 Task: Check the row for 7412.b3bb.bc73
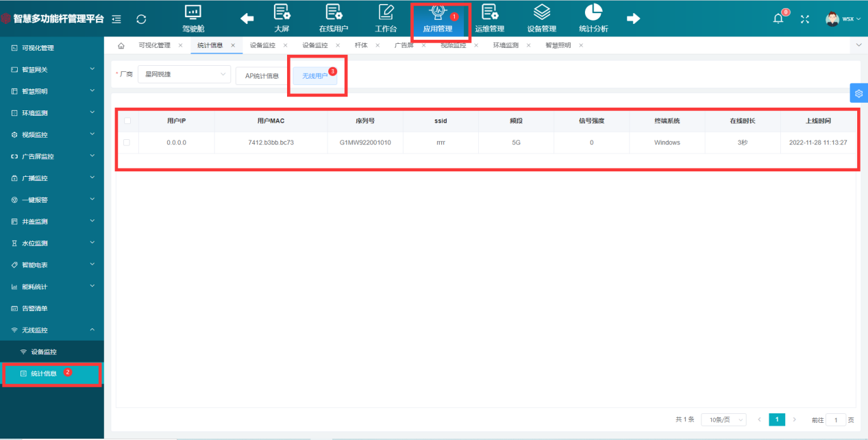click(x=127, y=143)
